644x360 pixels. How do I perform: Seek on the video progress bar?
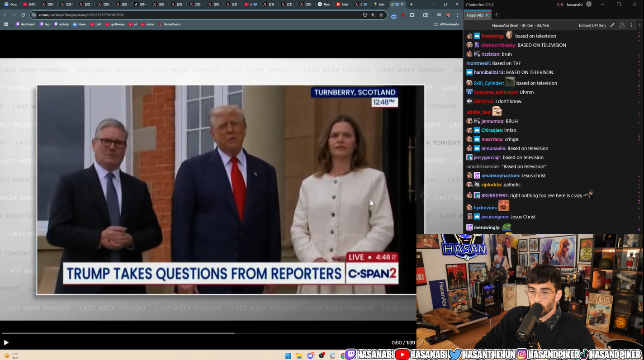click(x=208, y=333)
